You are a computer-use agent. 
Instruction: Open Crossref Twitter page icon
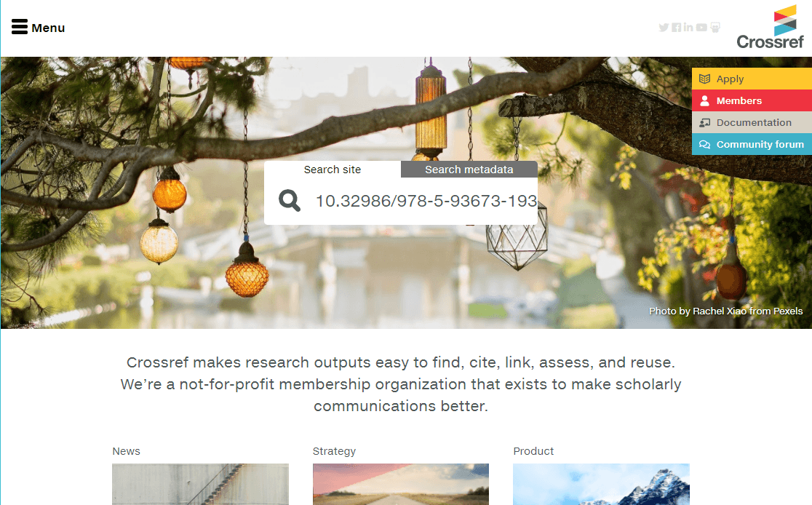664,28
